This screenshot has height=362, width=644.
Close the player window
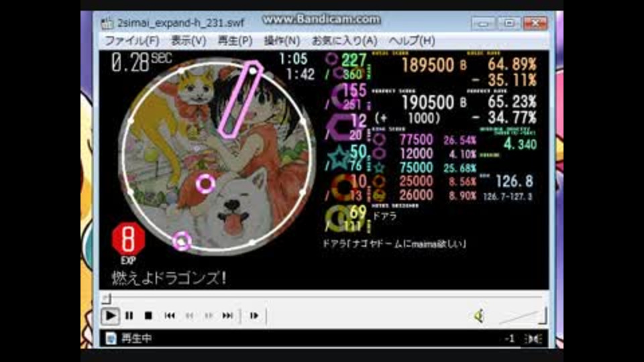point(535,24)
